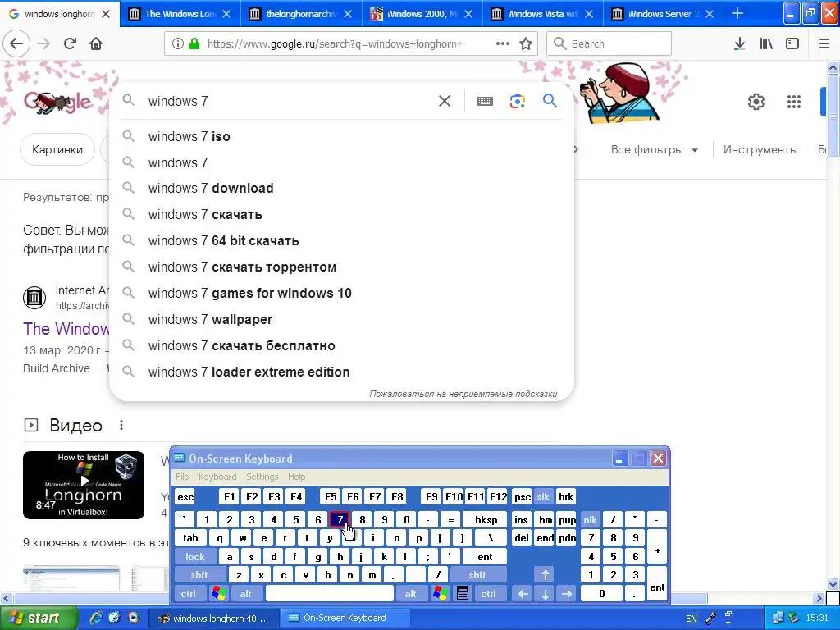
Task: Open page actions three-dot menu in address bar
Action: [503, 43]
